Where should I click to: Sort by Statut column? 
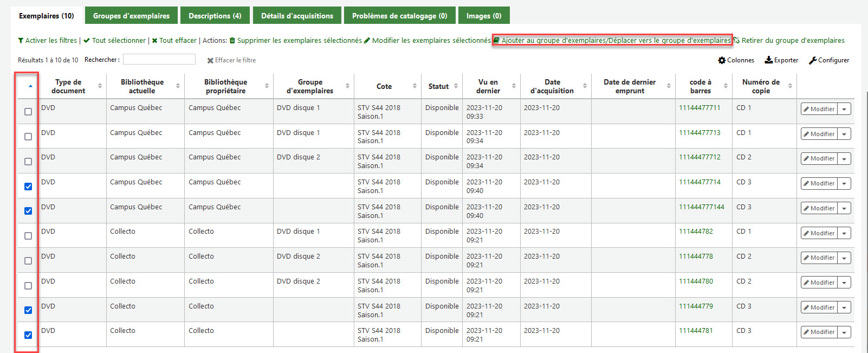click(x=442, y=86)
